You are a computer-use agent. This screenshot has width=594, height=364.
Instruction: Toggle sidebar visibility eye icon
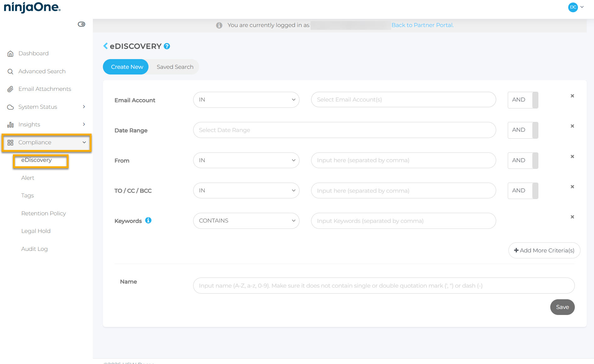[81, 24]
